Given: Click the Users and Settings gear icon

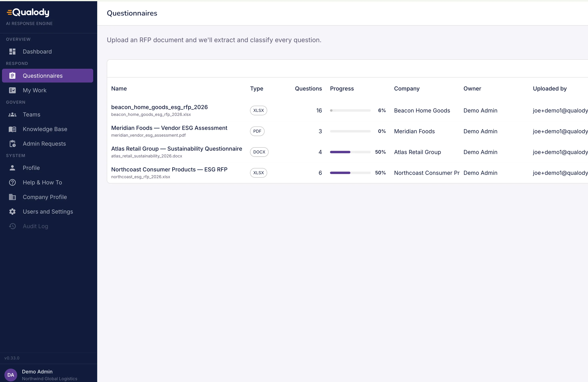Looking at the screenshot, I should (12, 212).
